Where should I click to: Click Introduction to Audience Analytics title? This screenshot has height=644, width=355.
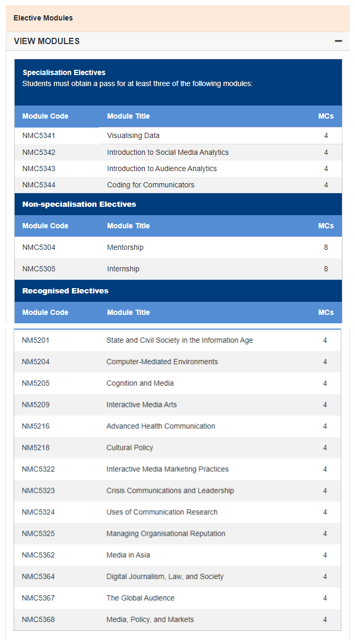(x=162, y=168)
